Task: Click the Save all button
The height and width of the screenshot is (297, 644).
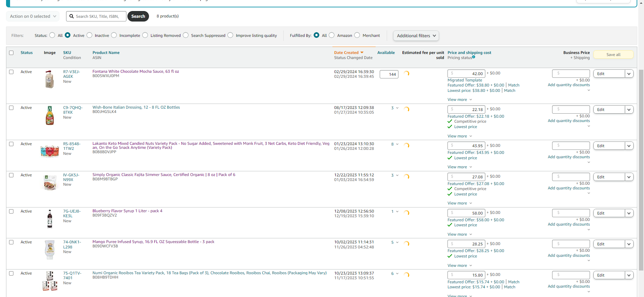Action: click(x=613, y=55)
